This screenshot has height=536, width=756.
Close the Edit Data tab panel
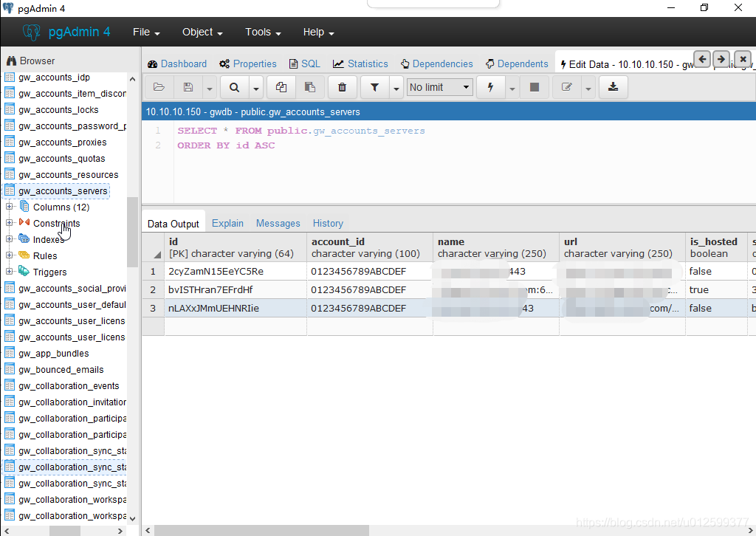pyautogui.click(x=743, y=59)
